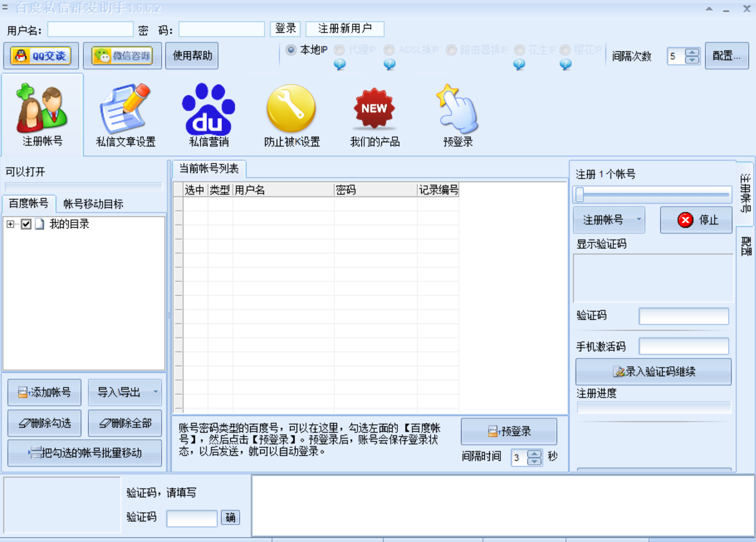The height and width of the screenshot is (542, 756).
Task: Click the 类型 column header
Action: click(x=220, y=190)
